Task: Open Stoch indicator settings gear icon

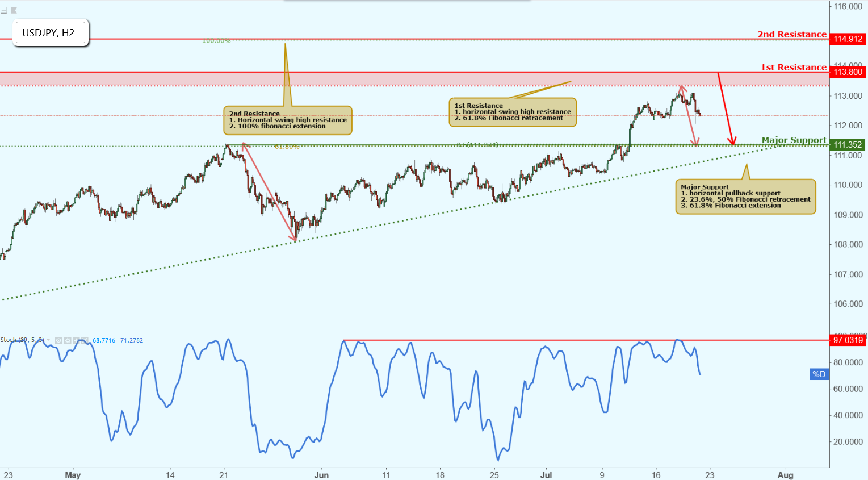Action: pos(68,340)
